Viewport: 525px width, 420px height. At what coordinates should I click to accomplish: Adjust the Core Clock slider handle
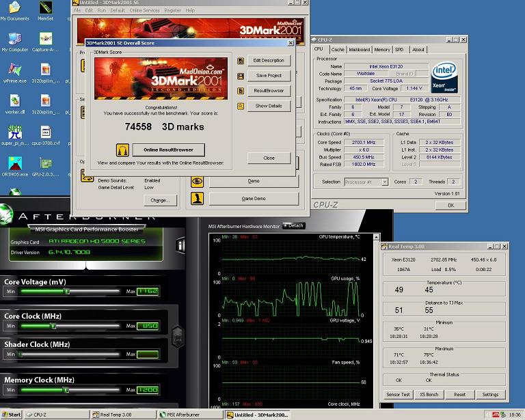(x=53, y=326)
